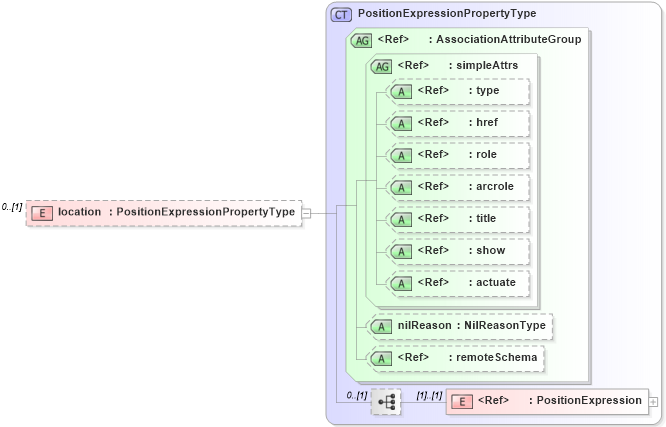
Task: Click the A icon beside nilReason
Action: click(x=381, y=327)
